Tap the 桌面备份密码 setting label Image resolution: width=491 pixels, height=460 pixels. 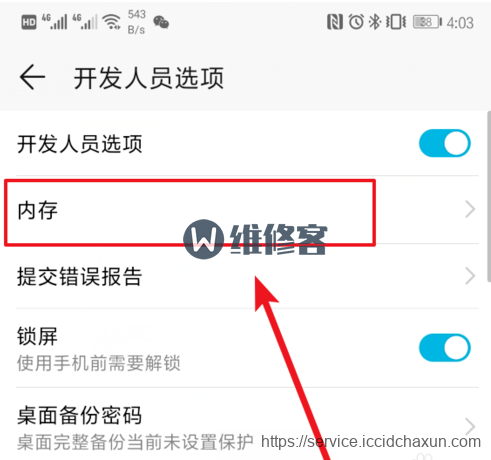80,415
